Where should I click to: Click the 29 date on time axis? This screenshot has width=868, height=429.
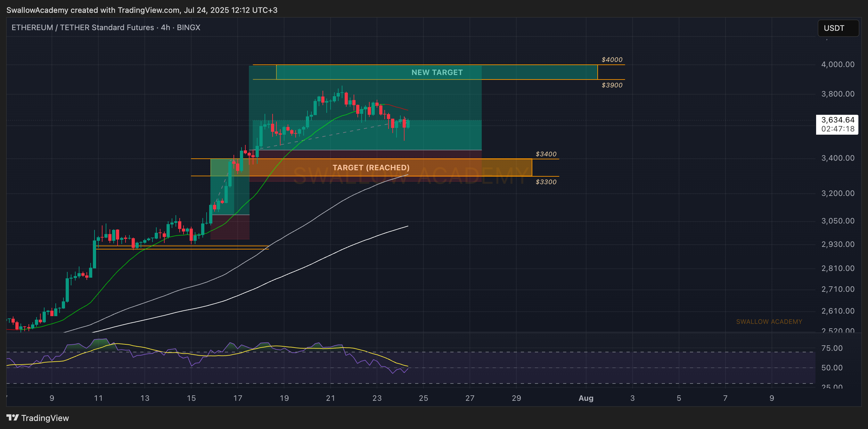tap(516, 398)
